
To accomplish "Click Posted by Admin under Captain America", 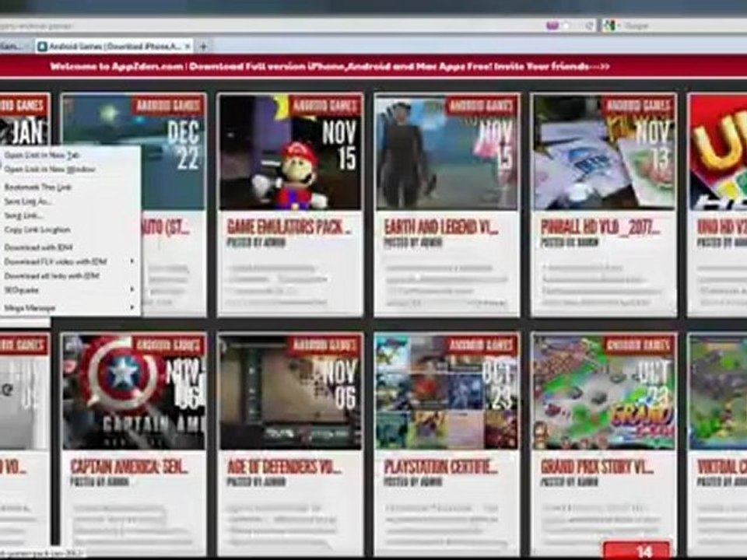I will coord(100,482).
